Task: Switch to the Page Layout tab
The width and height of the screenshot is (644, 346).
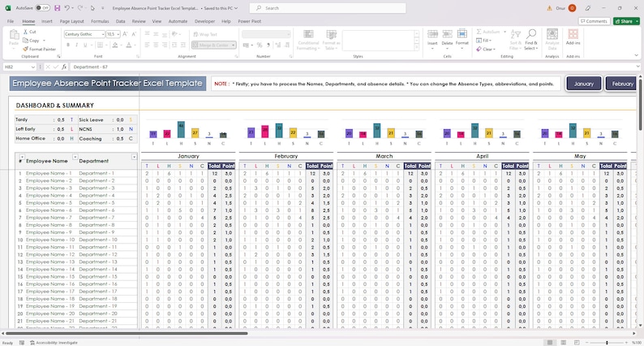Action: coord(72,21)
